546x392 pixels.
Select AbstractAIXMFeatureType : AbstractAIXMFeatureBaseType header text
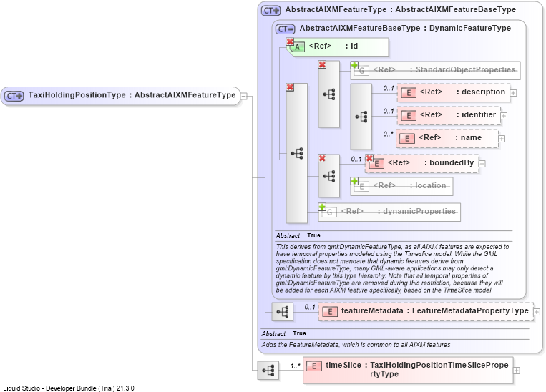coord(401,10)
